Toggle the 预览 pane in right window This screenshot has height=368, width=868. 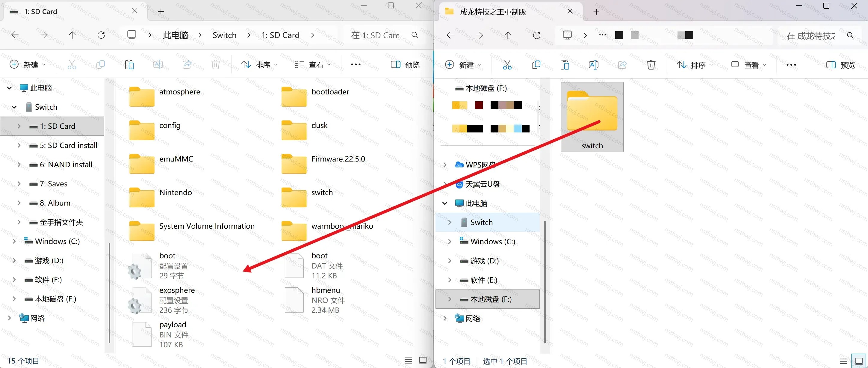tap(840, 65)
